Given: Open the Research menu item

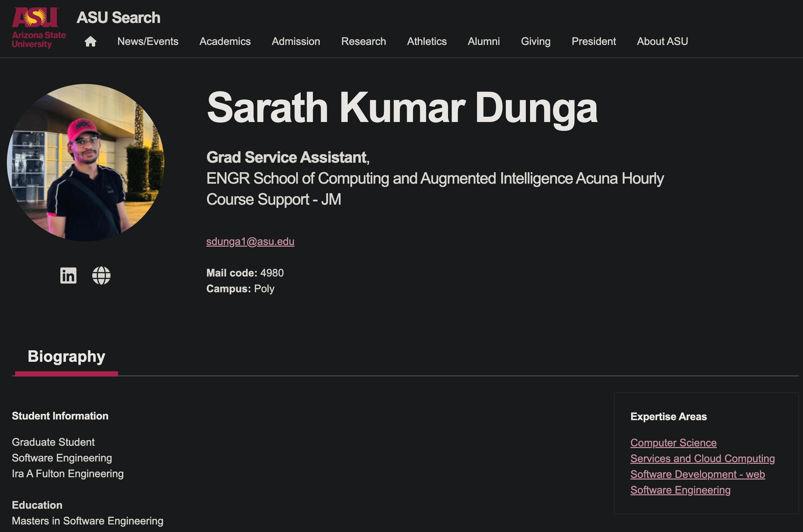Looking at the screenshot, I should (x=363, y=41).
